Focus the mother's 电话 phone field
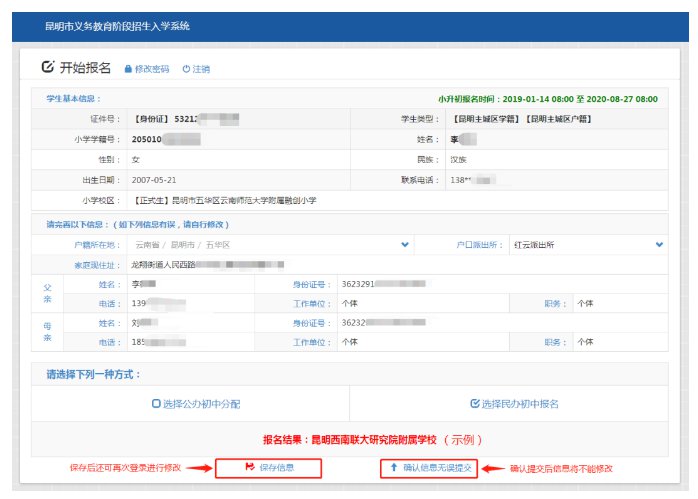 point(200,342)
